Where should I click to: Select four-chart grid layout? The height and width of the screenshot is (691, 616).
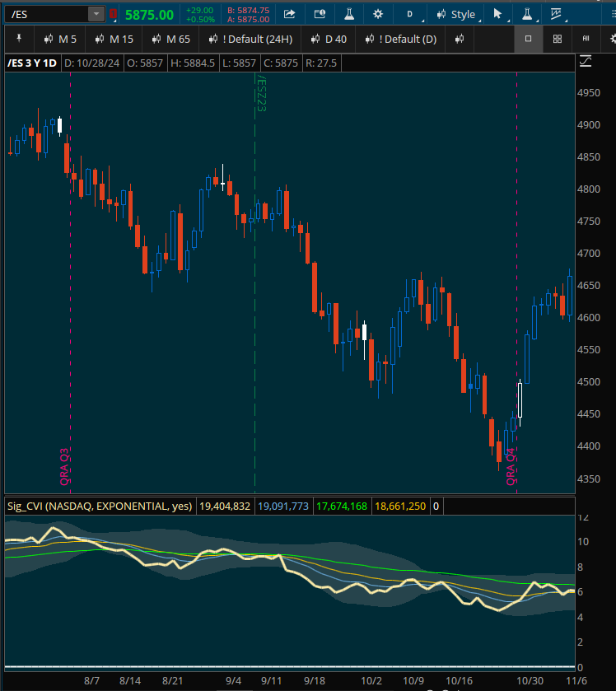pyautogui.click(x=558, y=39)
